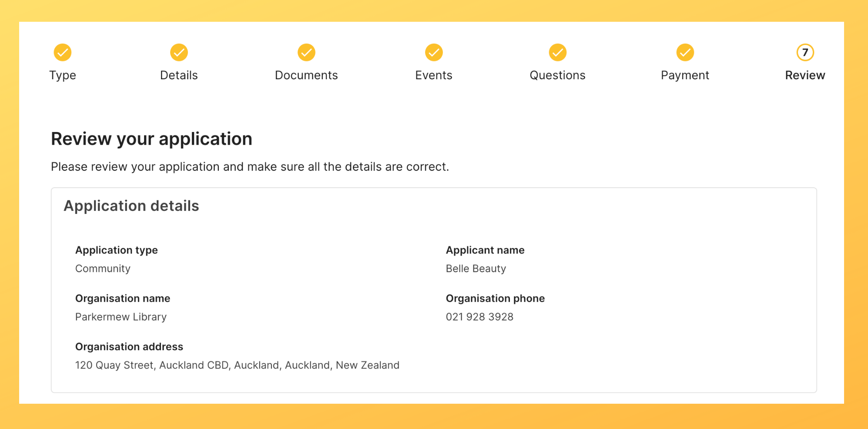Screen dimensions: 868x429
Task: Click the '120 Quay Street' address line
Action: 237,365
